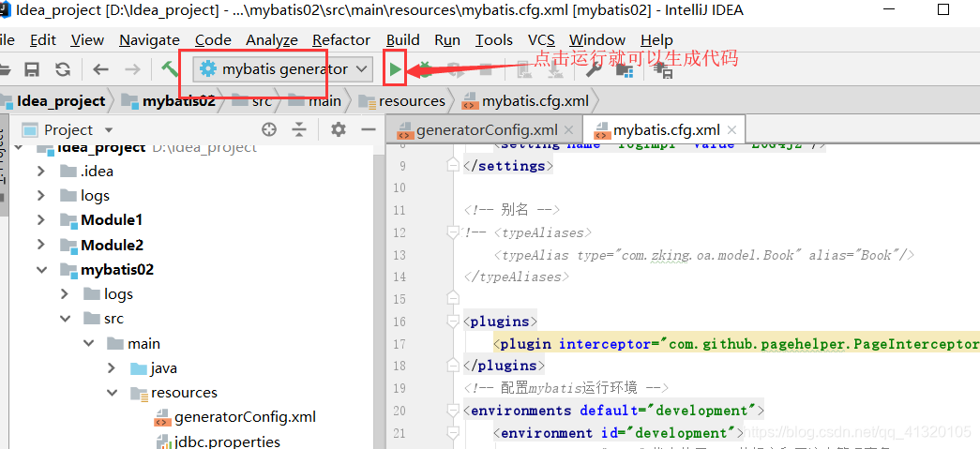Screen dimensions: 980x449
Task: Place cursor on plugin interceptor line 17
Action: point(737,344)
